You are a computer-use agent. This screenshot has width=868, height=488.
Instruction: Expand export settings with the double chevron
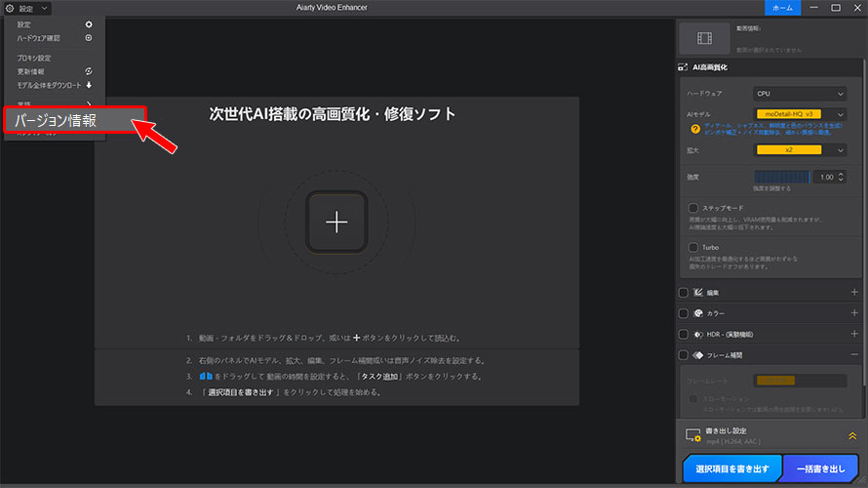852,436
